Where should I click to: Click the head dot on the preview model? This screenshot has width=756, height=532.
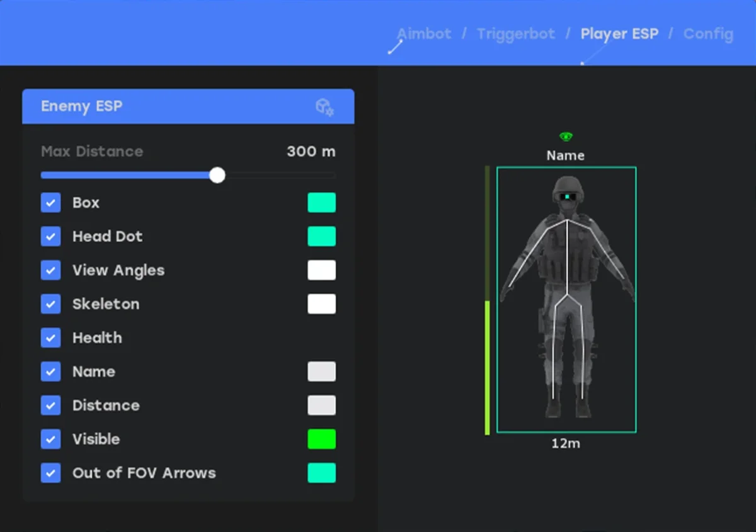568,197
